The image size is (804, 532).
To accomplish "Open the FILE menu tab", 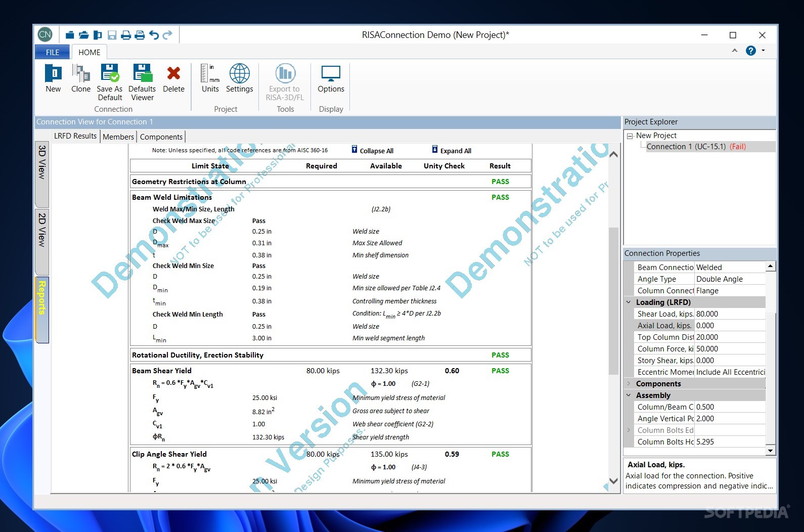I will pyautogui.click(x=53, y=52).
